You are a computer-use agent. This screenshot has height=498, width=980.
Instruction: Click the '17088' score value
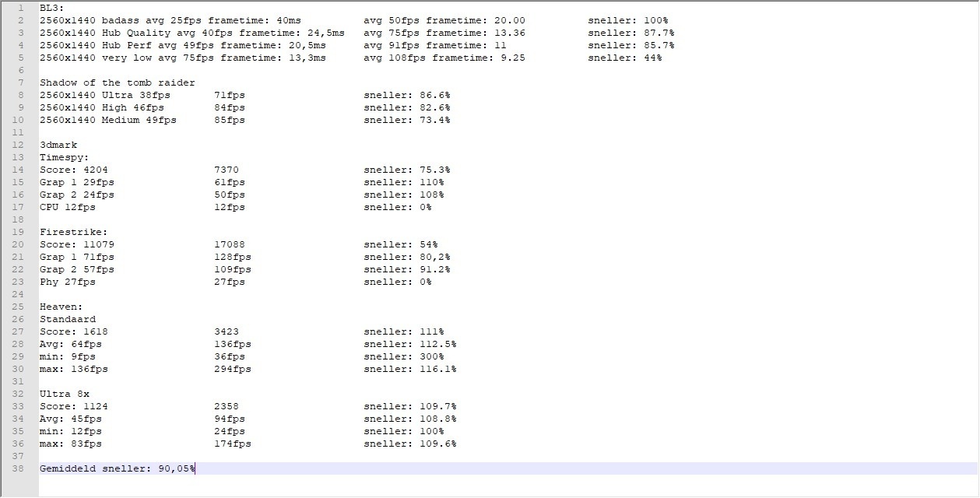230,244
